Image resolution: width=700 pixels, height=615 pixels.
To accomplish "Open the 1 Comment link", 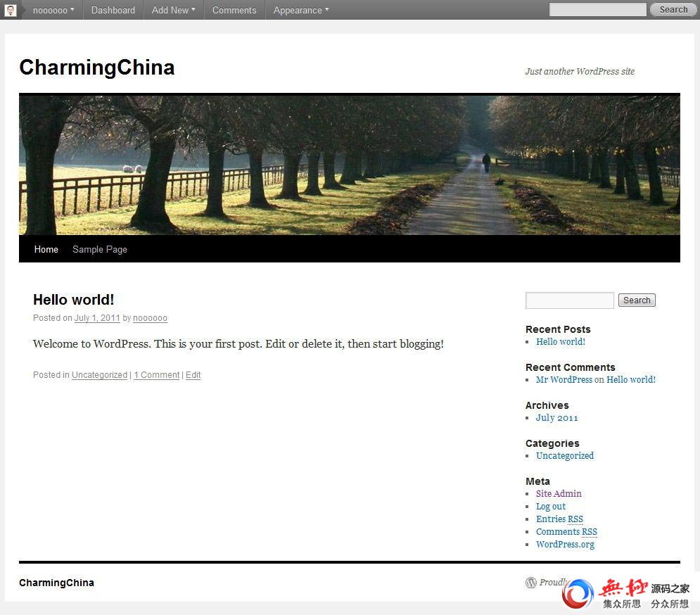I will 157,375.
